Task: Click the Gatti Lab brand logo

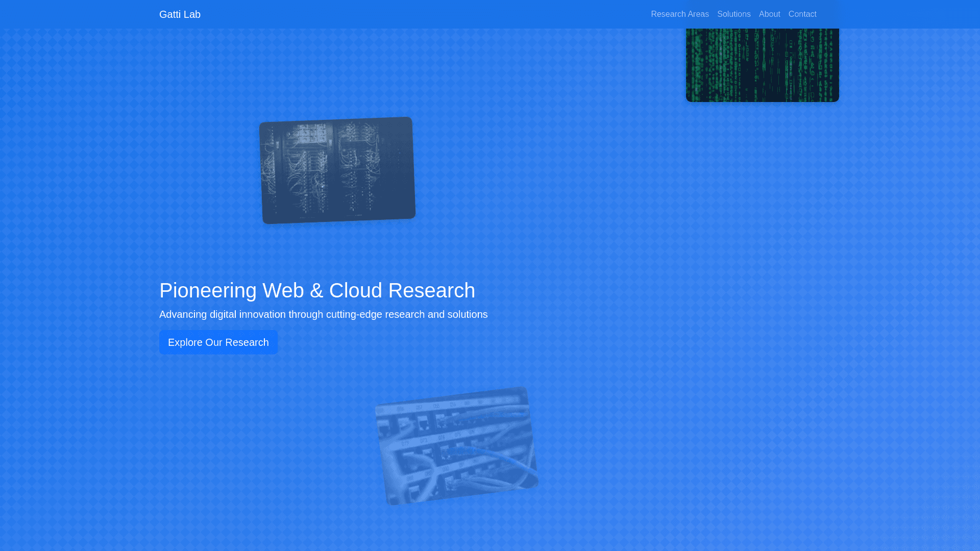Action: [x=180, y=14]
